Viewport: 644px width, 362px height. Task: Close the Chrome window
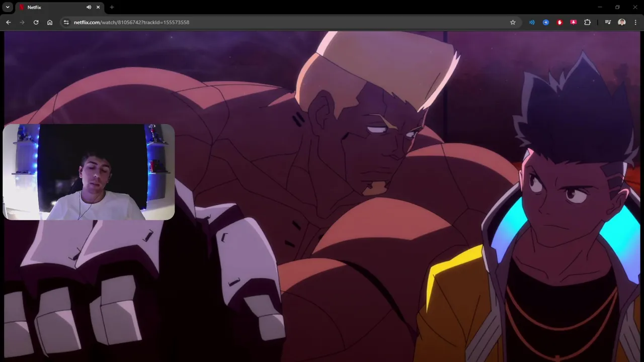click(635, 7)
